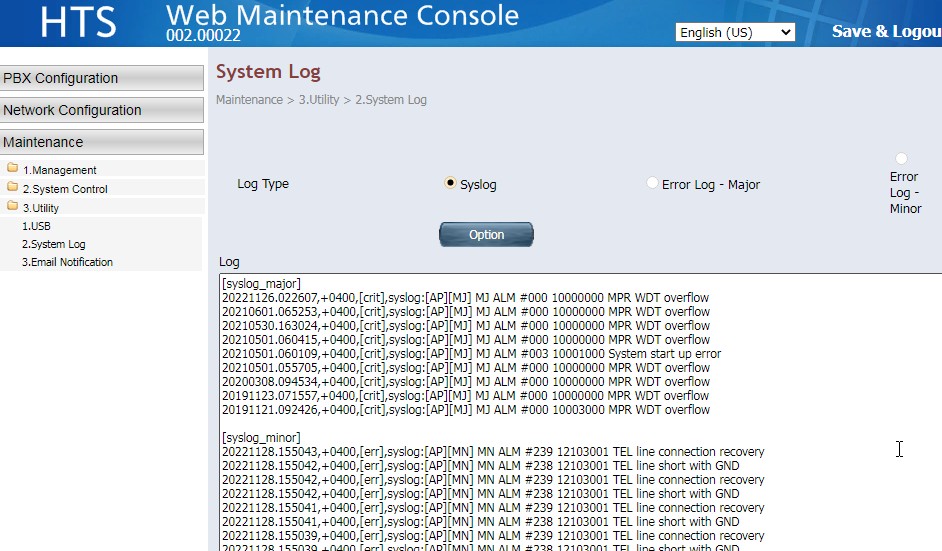Click the 20221126.022607 MPR WDT overflow entry
Image resolution: width=942 pixels, height=551 pixels.
tap(465, 297)
